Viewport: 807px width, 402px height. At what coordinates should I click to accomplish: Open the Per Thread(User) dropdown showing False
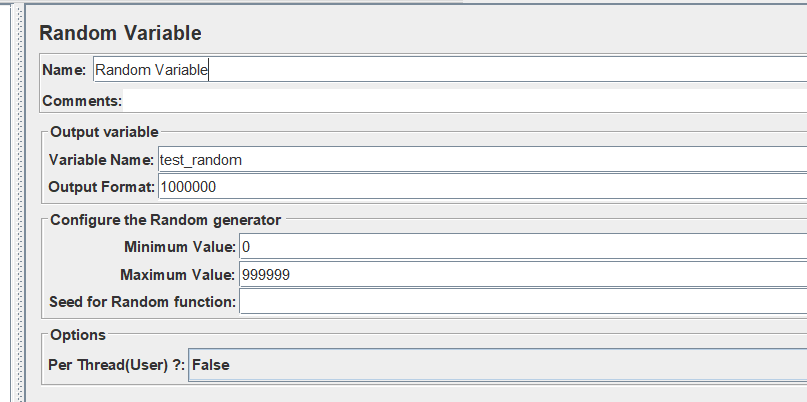[x=497, y=365]
